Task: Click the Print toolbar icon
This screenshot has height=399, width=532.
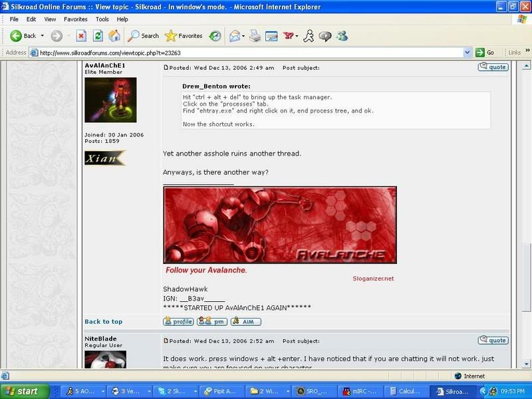Action: pyautogui.click(x=255, y=36)
